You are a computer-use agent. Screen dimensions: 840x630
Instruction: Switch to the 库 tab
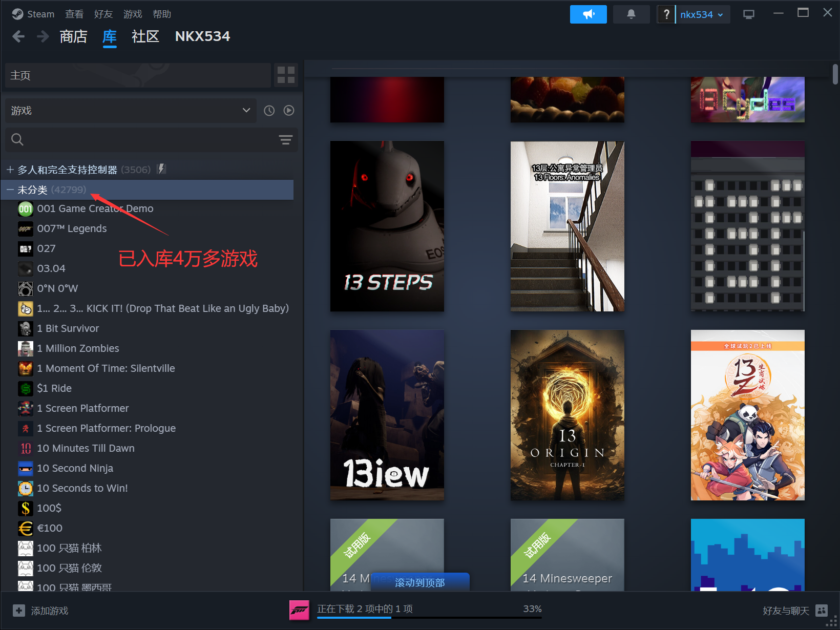(x=110, y=36)
